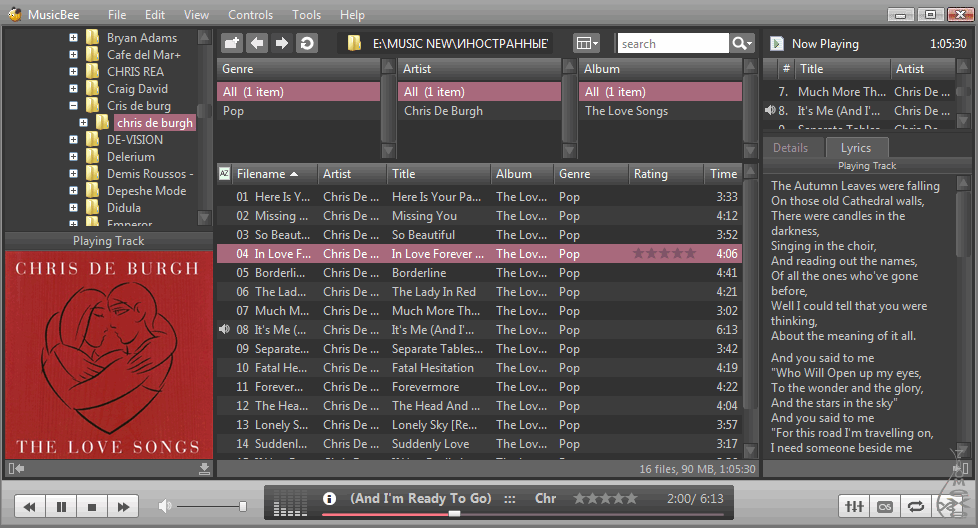Expand the Craig David folder
Image resolution: width=978 pixels, height=528 pixels.
coord(74,89)
